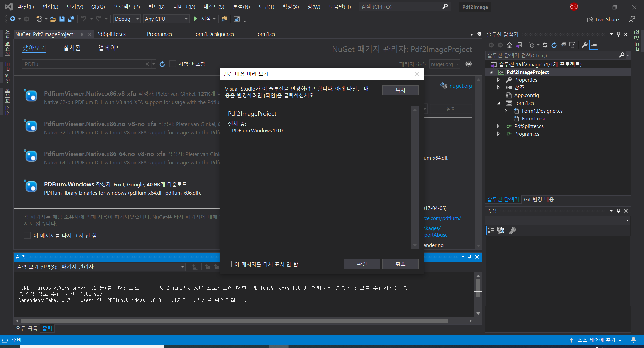Click the Solution Explorer search field
Screen dimensions: 644x348
pyautogui.click(x=552, y=55)
